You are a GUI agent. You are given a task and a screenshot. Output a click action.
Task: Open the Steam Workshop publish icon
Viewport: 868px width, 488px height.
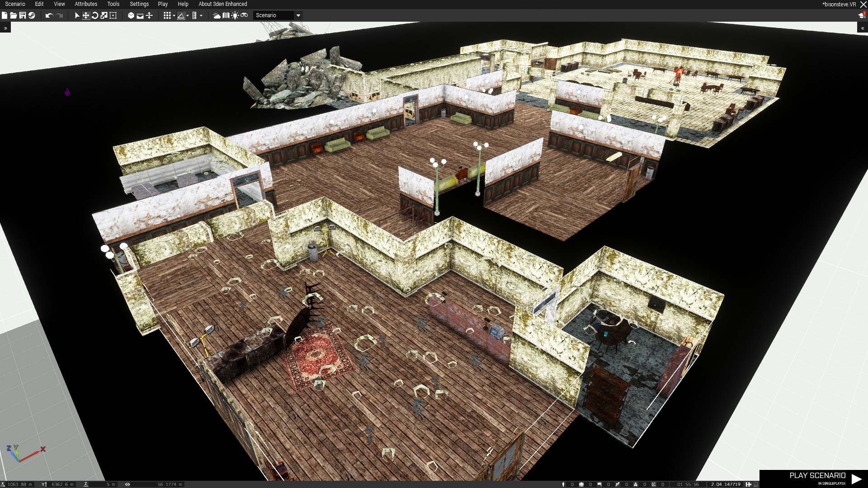[x=32, y=15]
